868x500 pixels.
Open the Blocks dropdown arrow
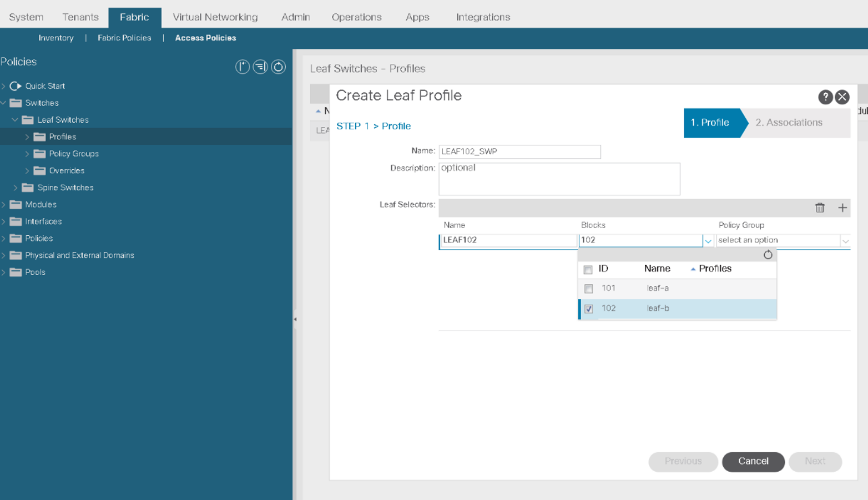pos(708,241)
